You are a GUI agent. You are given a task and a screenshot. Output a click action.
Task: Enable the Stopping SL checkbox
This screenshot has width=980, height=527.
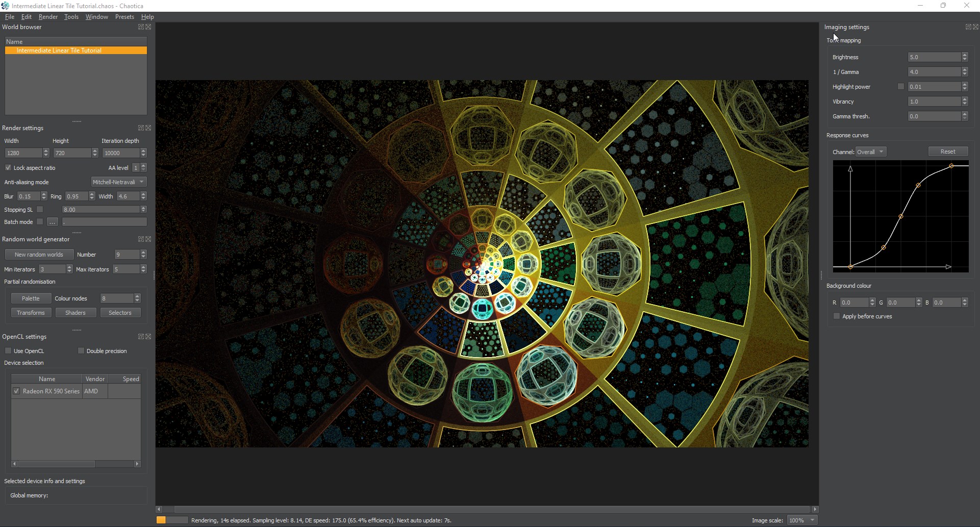click(40, 210)
